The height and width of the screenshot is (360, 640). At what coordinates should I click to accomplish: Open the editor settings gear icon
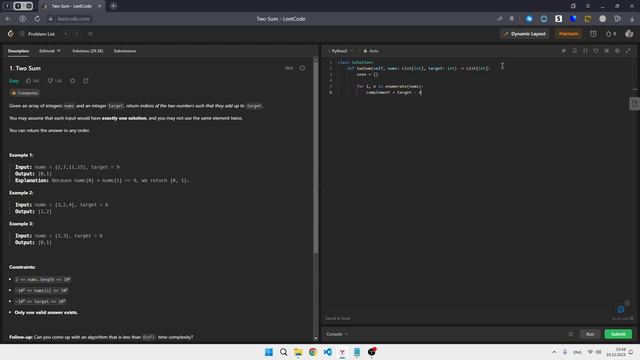click(x=617, y=51)
